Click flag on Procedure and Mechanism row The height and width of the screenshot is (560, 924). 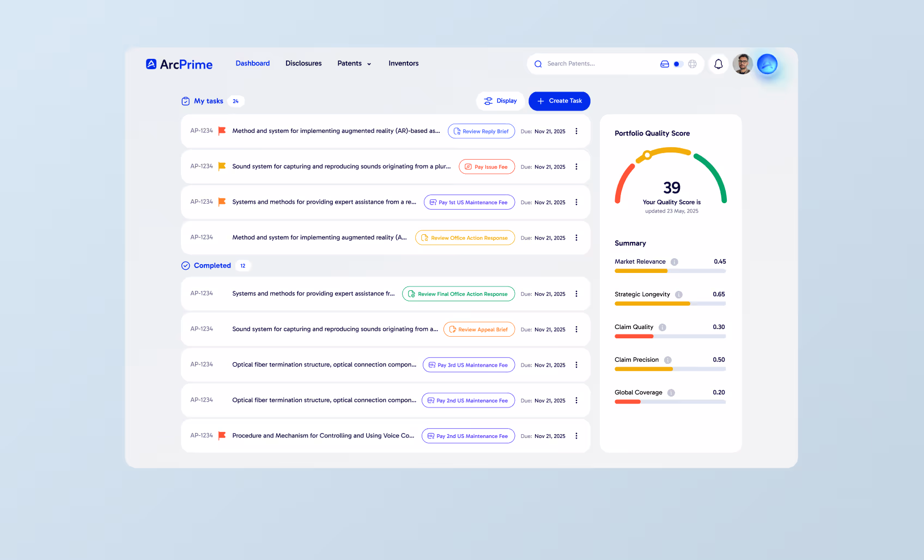(x=222, y=435)
